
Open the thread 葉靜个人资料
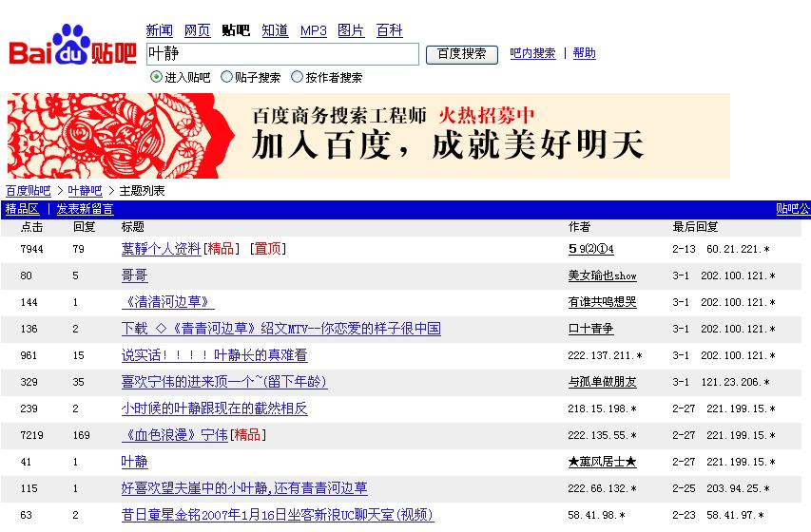[161, 249]
